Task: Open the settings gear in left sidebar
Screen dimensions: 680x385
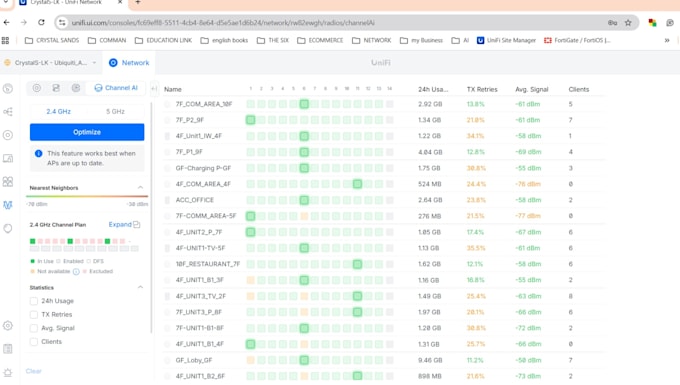Action: point(8,326)
